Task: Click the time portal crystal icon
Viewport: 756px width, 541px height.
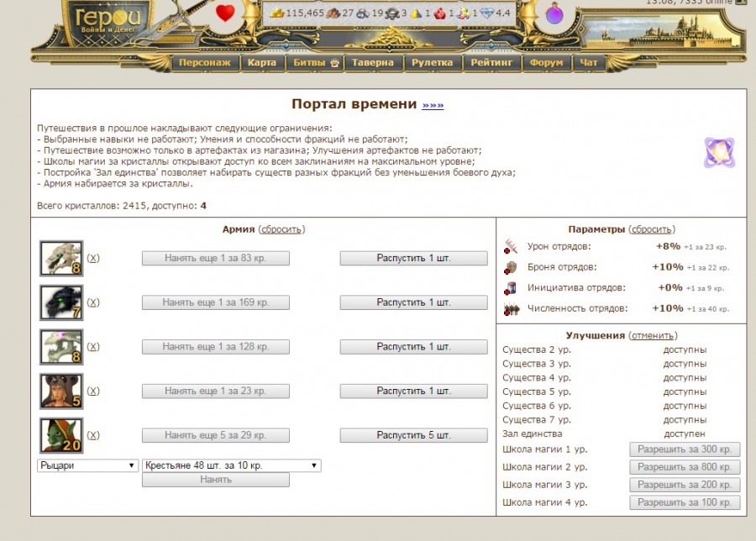Action: coord(719,153)
